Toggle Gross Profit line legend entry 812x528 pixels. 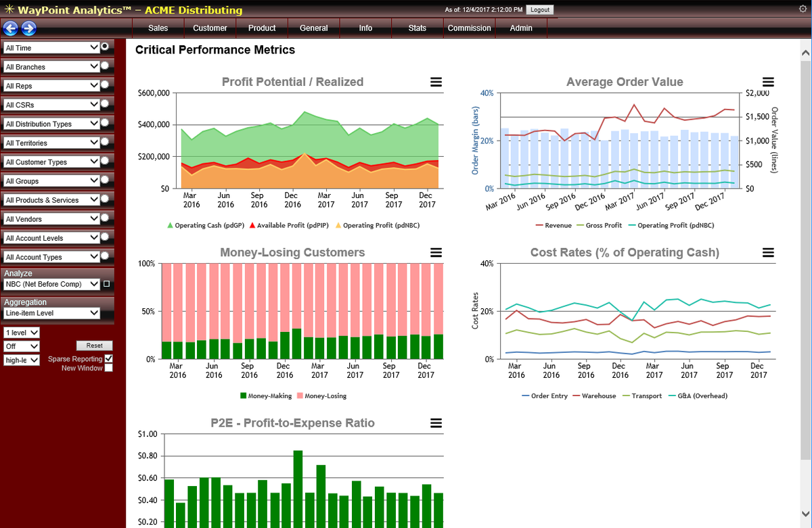click(600, 225)
